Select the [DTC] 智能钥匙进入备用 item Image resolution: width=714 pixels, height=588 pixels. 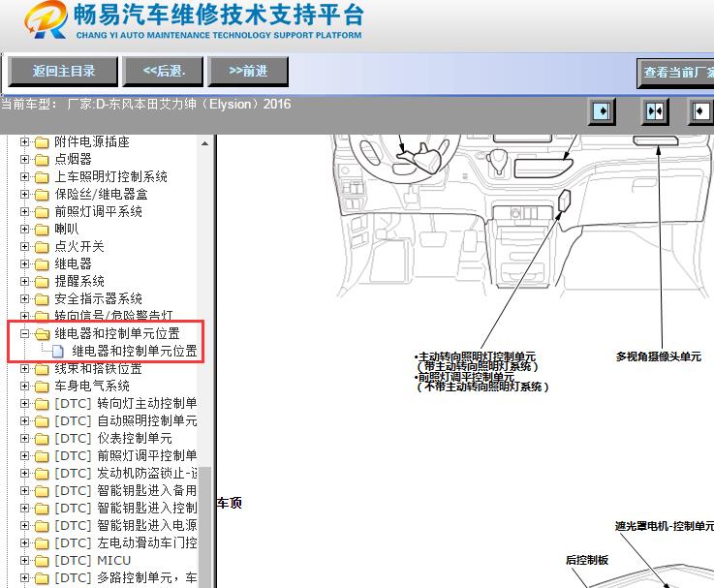[x=126, y=490]
